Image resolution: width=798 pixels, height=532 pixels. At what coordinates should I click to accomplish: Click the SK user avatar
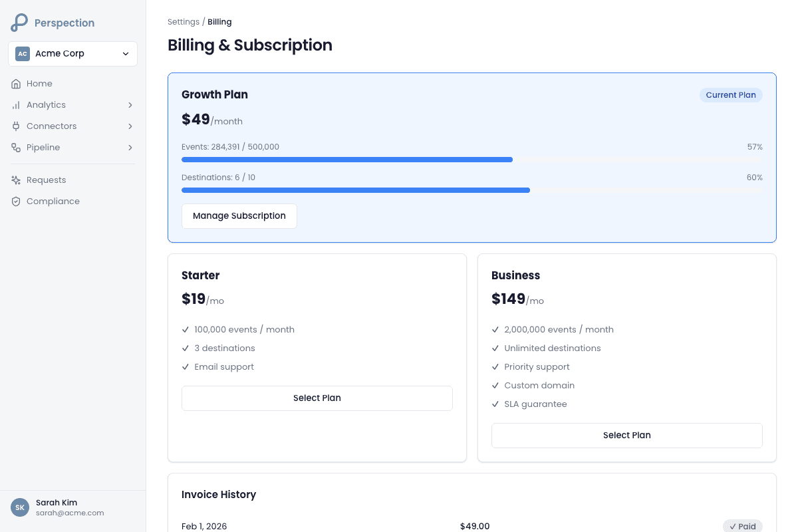[x=20, y=507]
